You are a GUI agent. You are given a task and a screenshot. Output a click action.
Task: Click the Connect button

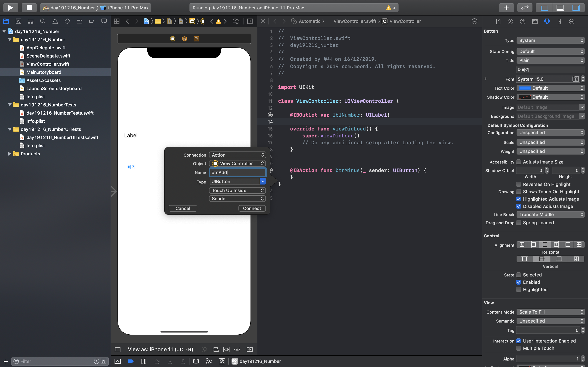[252, 208]
